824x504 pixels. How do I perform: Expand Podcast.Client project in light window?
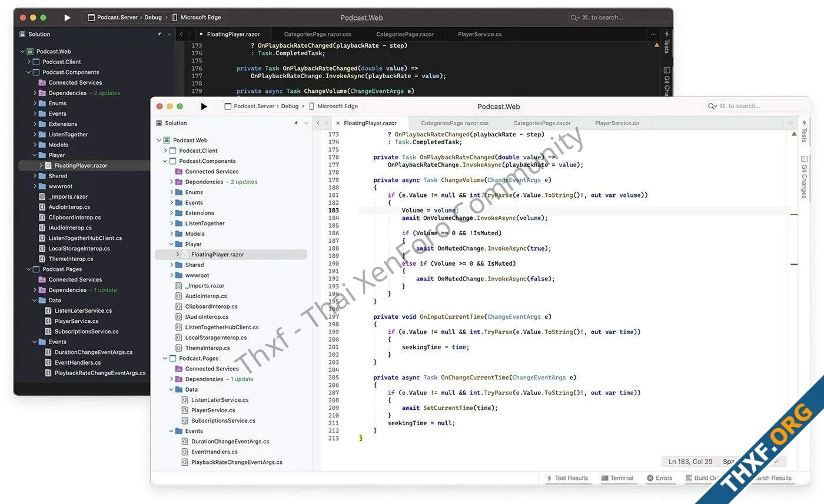[165, 151]
